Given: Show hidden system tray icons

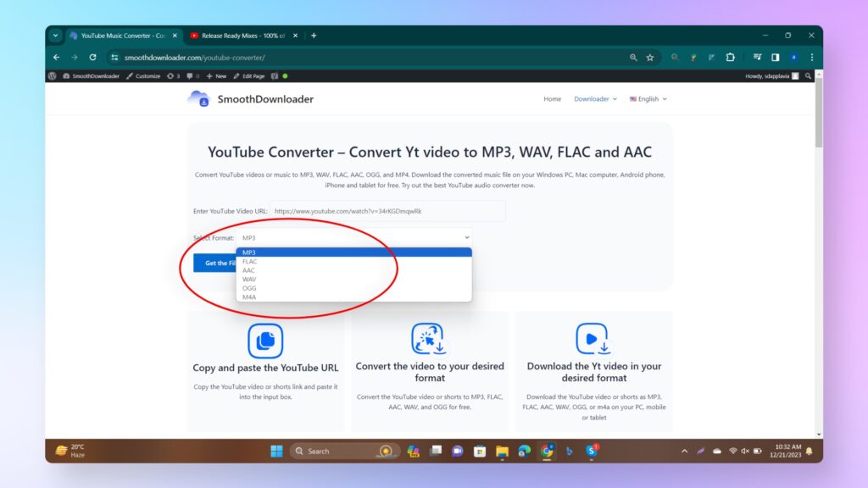Looking at the screenshot, I should click(x=684, y=451).
